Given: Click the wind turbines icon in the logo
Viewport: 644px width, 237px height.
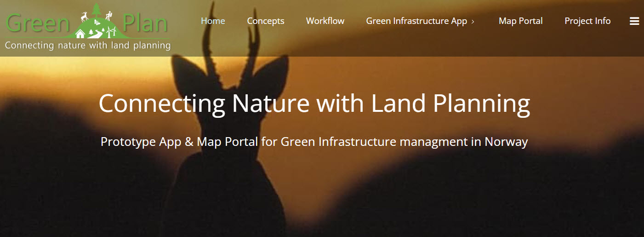Looking at the screenshot, I should 110,33.
